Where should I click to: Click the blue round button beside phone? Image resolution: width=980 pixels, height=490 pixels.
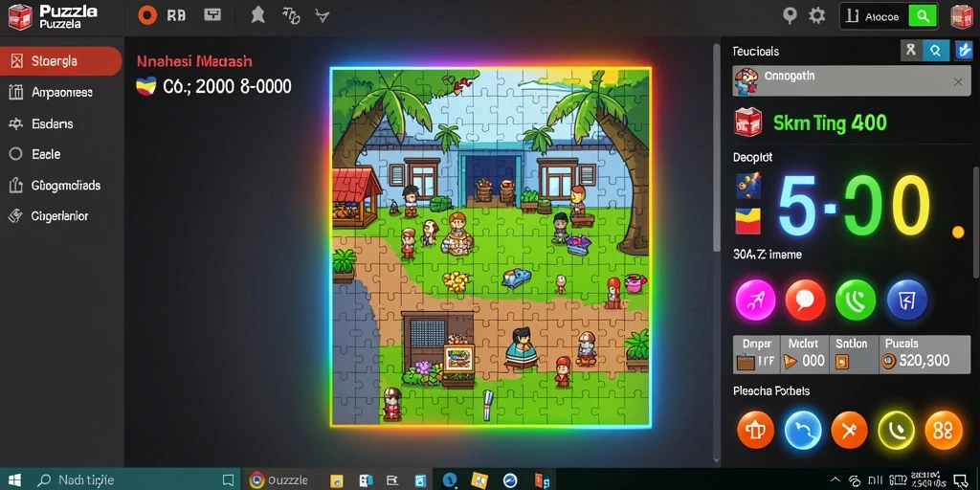pyautogui.click(x=906, y=300)
